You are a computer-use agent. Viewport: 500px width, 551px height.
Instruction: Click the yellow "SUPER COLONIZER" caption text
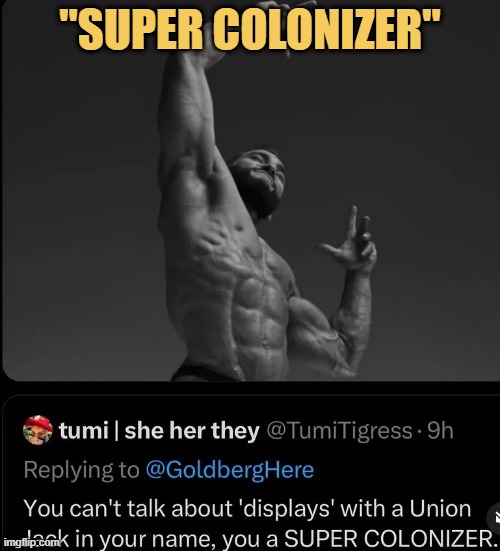tap(250, 30)
